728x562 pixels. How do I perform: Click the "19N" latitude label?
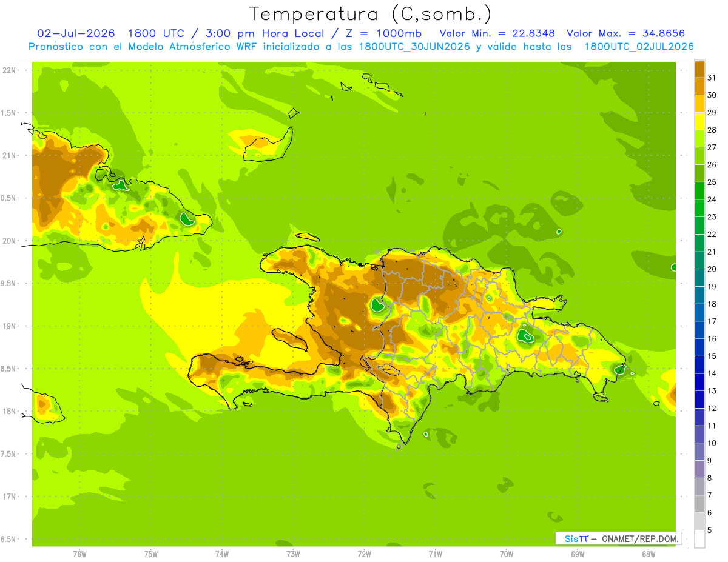point(8,326)
